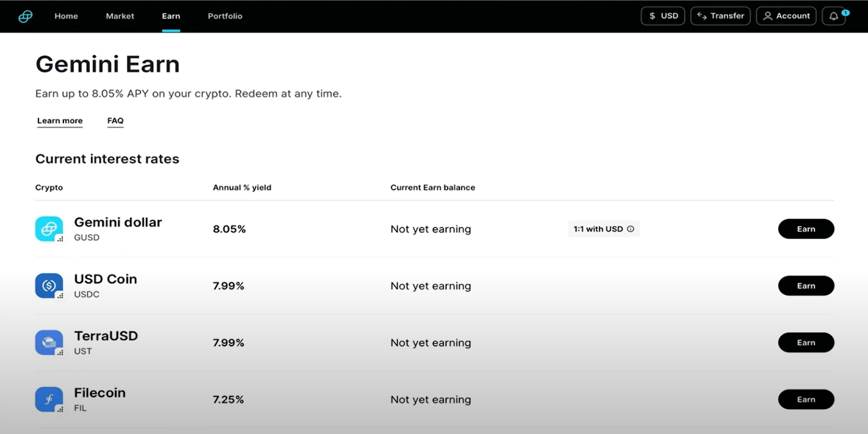The width and height of the screenshot is (868, 434).
Task: Select the Earn tab in navbar
Action: [x=171, y=16]
